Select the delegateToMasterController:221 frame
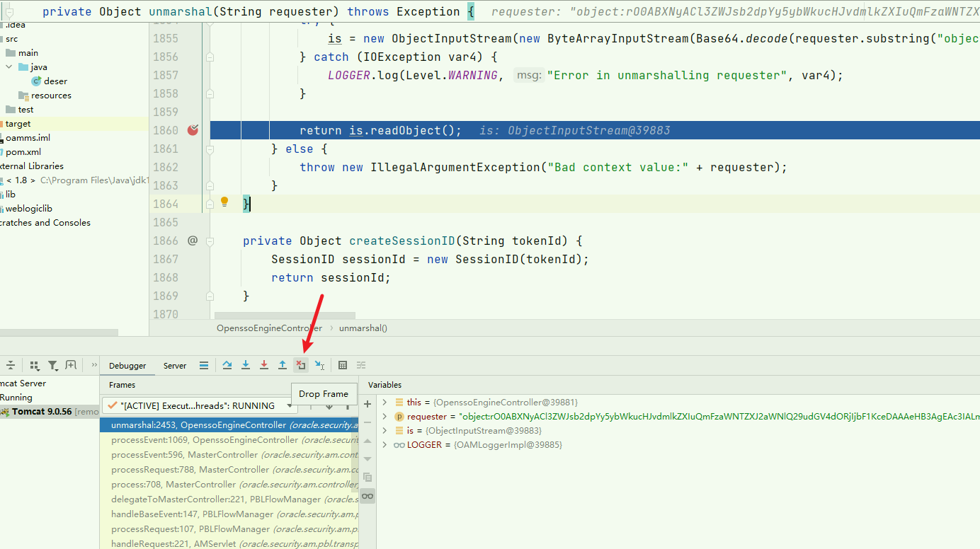This screenshot has width=980, height=549. (x=229, y=499)
